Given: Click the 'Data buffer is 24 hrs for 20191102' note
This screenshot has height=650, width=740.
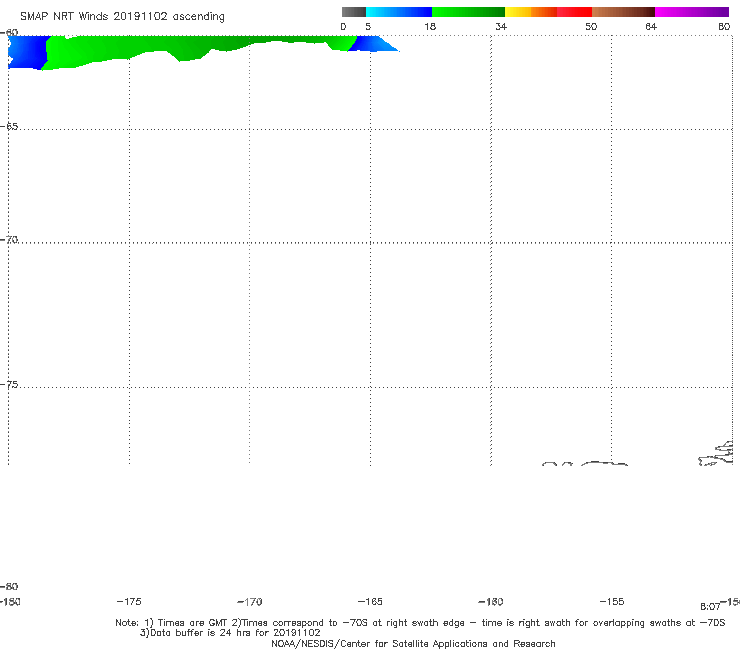Looking at the screenshot, I should coord(230,633).
